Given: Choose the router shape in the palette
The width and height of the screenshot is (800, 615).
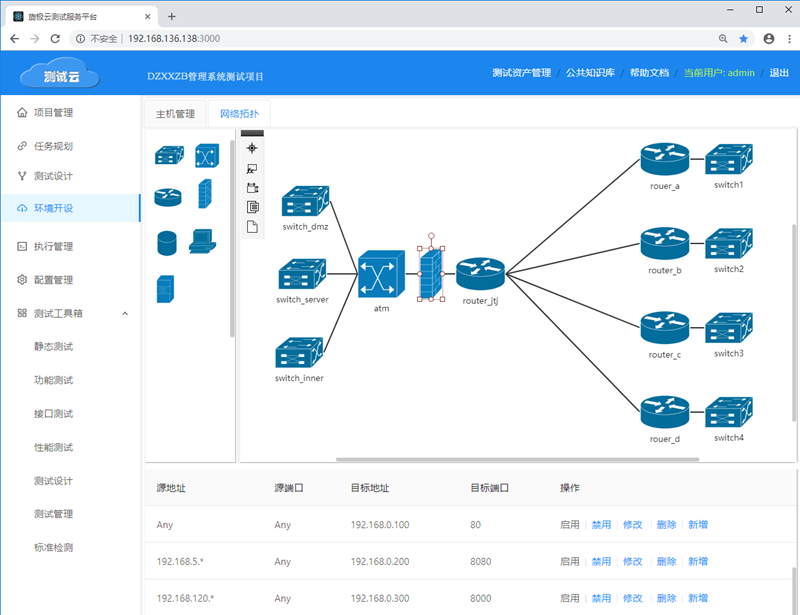Looking at the screenshot, I should [x=168, y=197].
